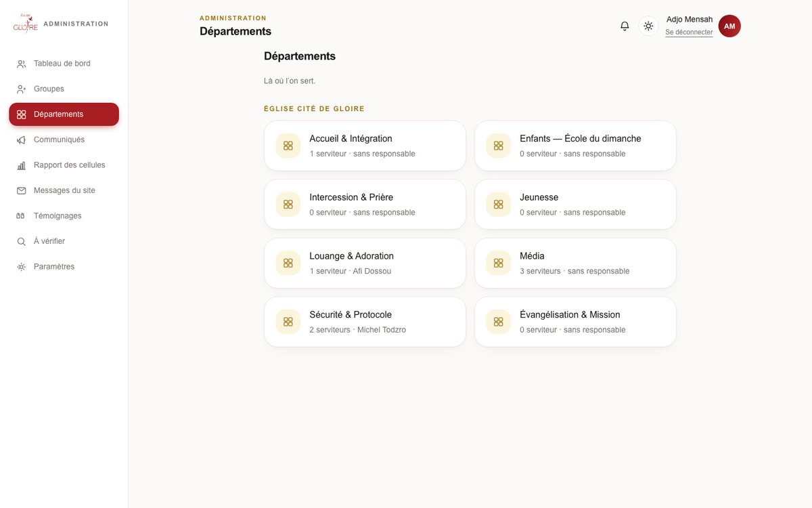Open the Intercession & Prière department
Viewport: 812px width, 508px height.
365,205
